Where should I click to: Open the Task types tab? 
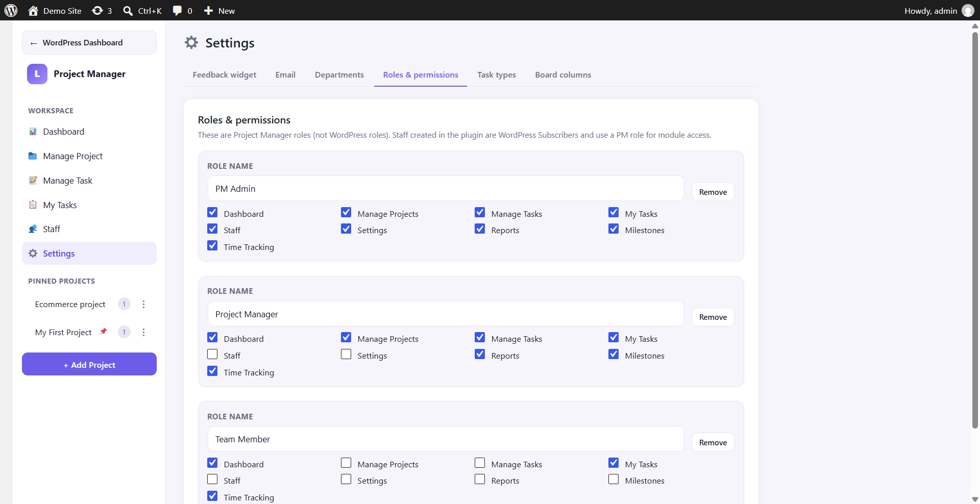(x=497, y=74)
